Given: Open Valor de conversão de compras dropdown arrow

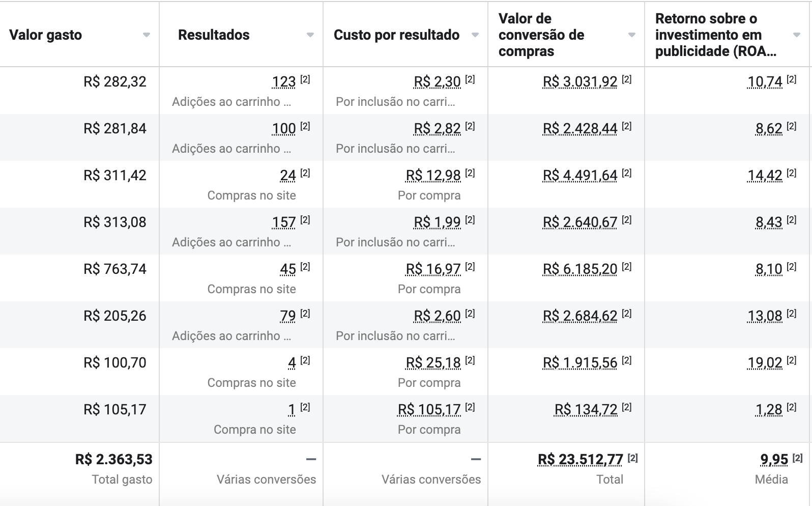Looking at the screenshot, I should coord(632,35).
